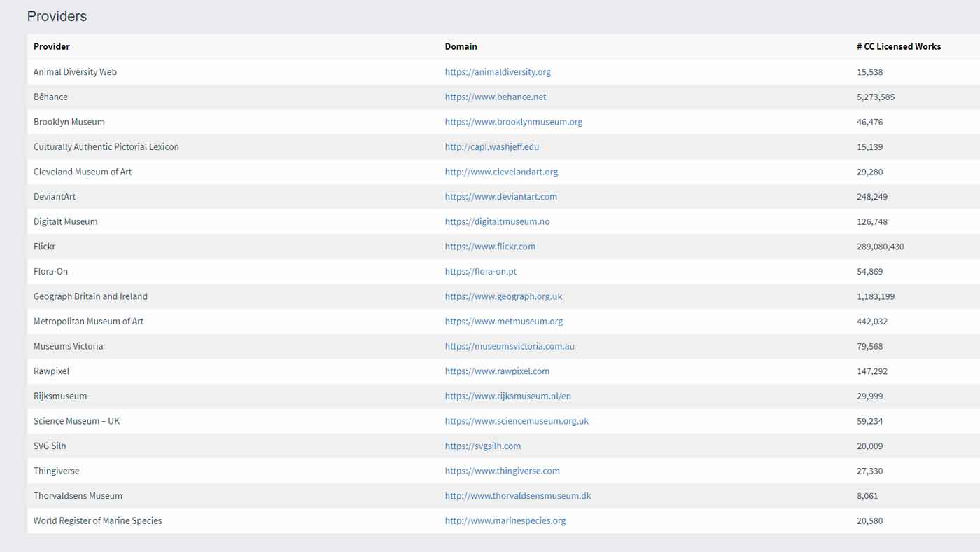Open the metmuseum.org link
Viewport: 980px width, 552px height.
click(504, 322)
